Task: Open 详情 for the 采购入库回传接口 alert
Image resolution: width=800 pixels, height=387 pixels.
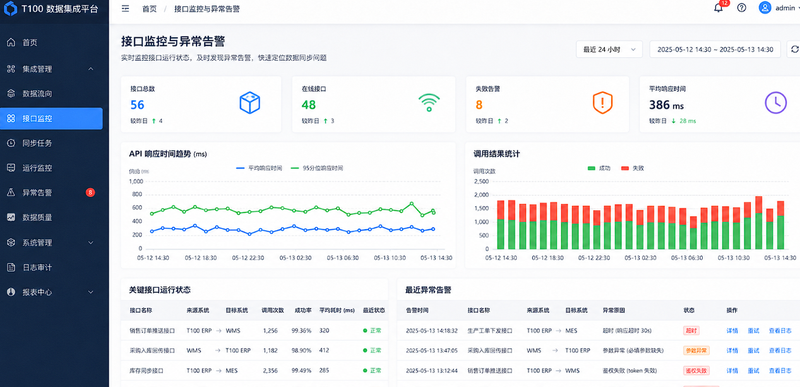Action: click(732, 350)
